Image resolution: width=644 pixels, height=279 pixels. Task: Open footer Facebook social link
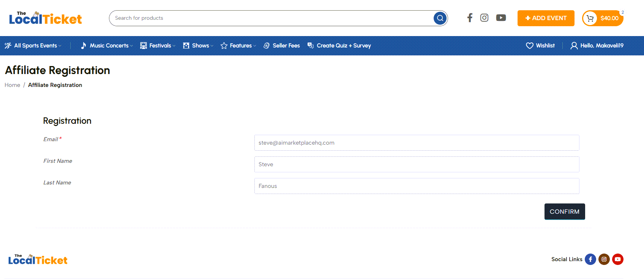pyautogui.click(x=590, y=259)
